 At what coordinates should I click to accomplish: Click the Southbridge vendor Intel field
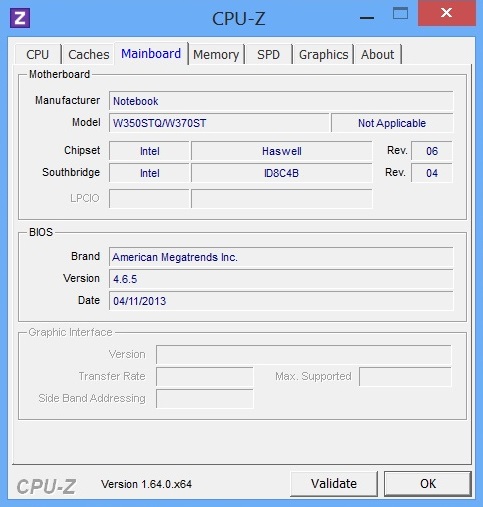[149, 173]
